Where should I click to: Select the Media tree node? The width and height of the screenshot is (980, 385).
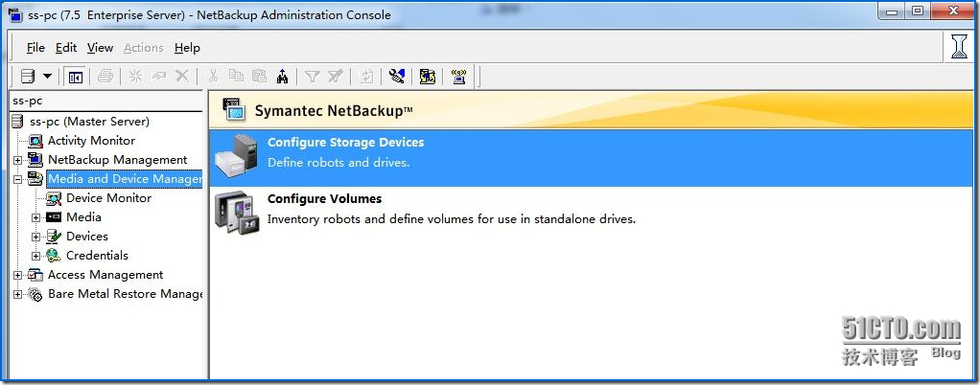pyautogui.click(x=83, y=217)
